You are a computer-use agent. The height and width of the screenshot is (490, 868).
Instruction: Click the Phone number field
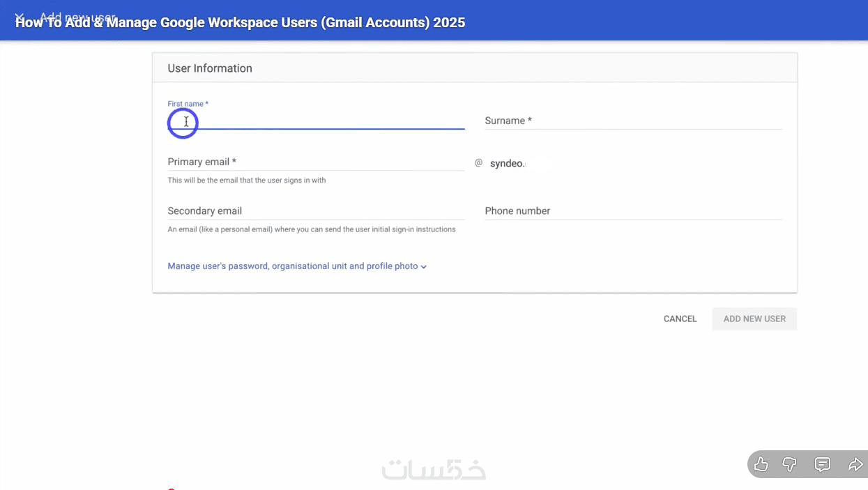coord(633,210)
